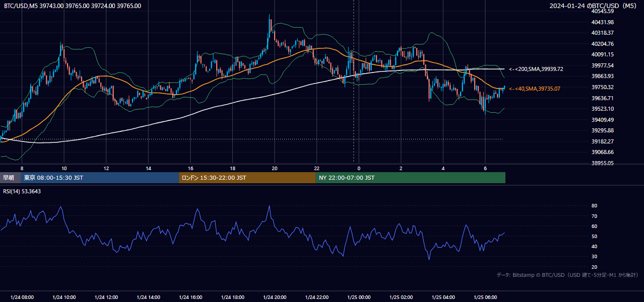This screenshot has width=644, height=302.
Task: Click the bottom date label 1/25 02:00
Action: tap(401, 297)
